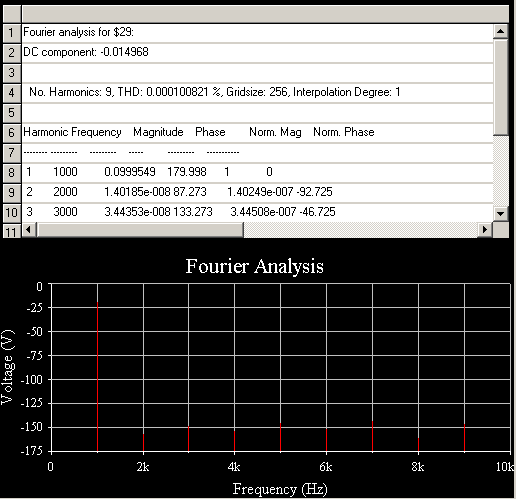Select row header 10
Viewport: 516px width, 499px height.
pyautogui.click(x=12, y=212)
